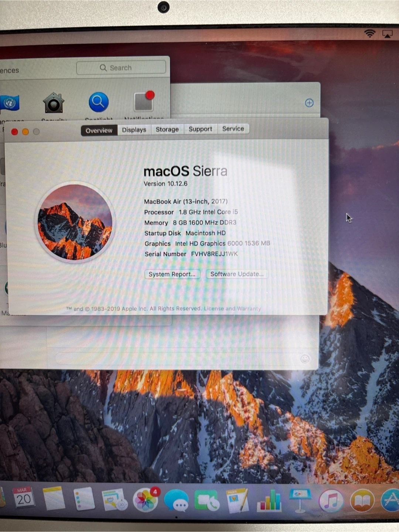Open Language & Region flag icon
Screen dimensions: 399x532
10,103
